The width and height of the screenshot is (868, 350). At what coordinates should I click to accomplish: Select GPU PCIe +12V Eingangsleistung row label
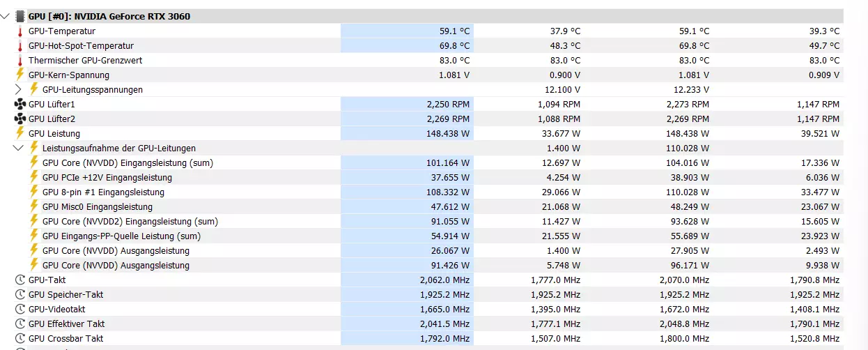tap(107, 177)
